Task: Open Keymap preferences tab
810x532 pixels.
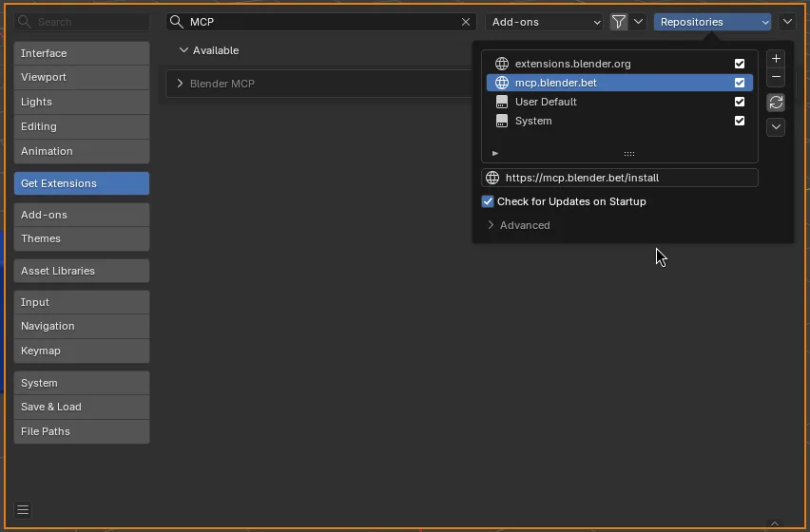Action: (82, 351)
